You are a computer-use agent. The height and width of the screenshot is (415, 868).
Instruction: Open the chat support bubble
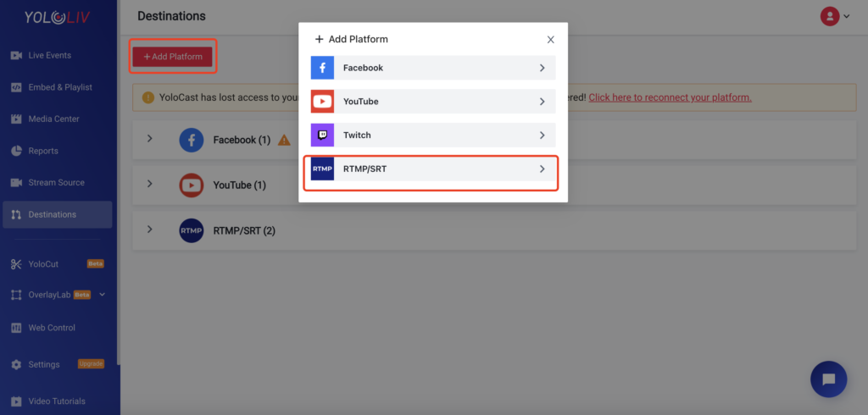tap(829, 379)
